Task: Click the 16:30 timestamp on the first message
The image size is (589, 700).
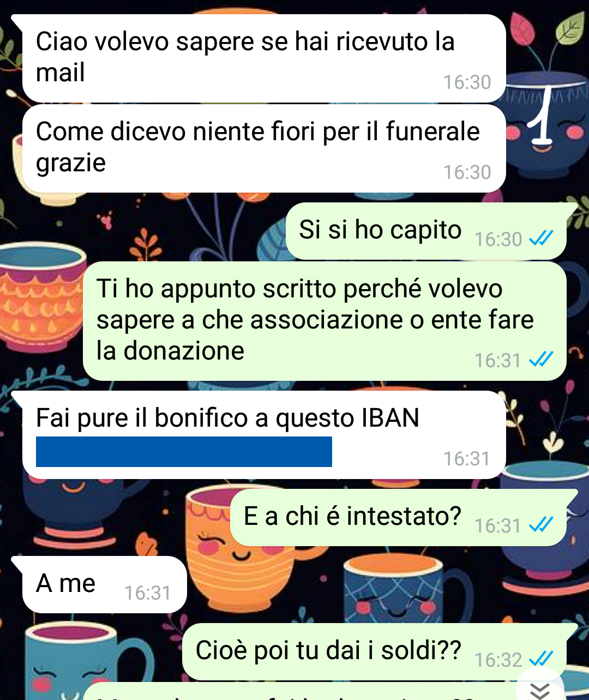Action: (467, 82)
